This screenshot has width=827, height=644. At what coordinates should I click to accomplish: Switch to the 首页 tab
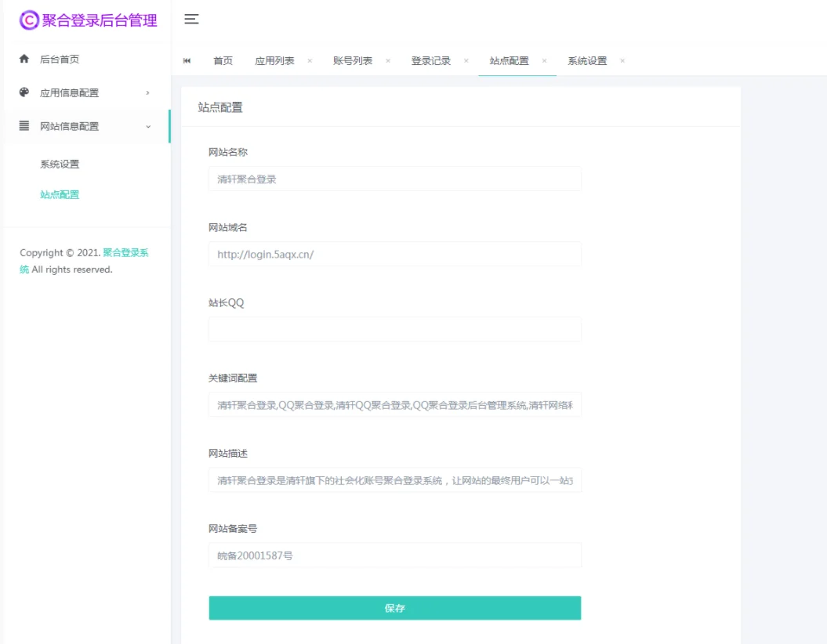(223, 60)
